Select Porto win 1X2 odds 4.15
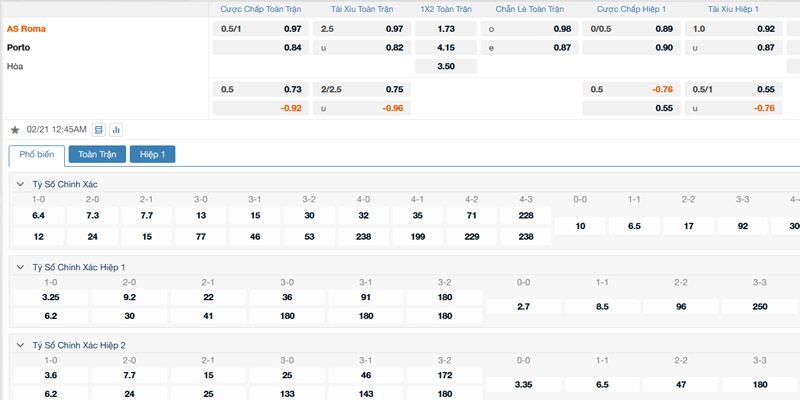This screenshot has height=400, width=800. click(x=446, y=48)
